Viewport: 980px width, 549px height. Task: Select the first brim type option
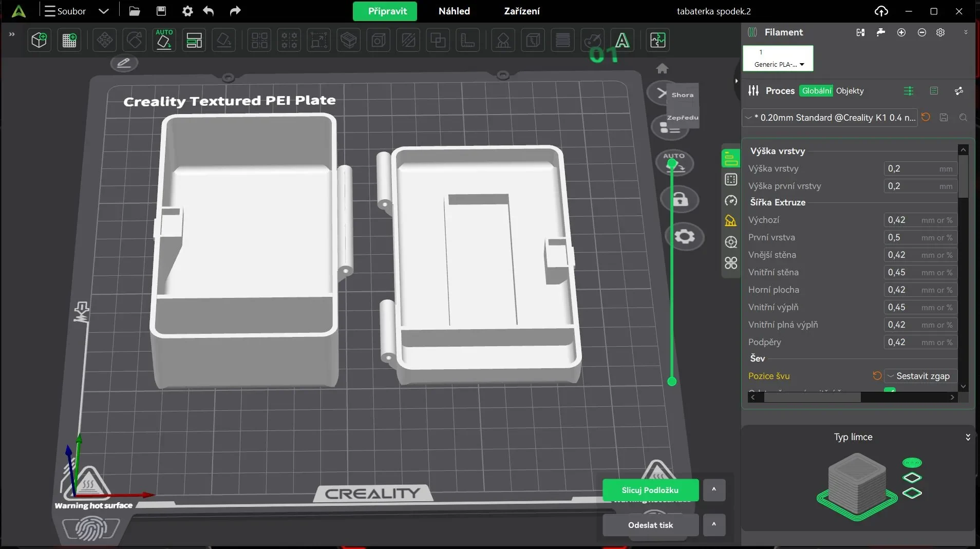click(912, 463)
